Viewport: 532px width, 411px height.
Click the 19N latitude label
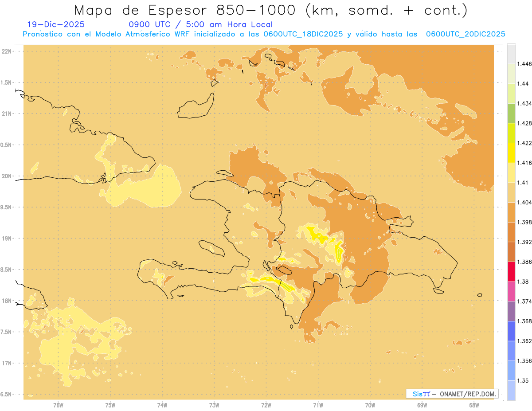click(x=7, y=239)
